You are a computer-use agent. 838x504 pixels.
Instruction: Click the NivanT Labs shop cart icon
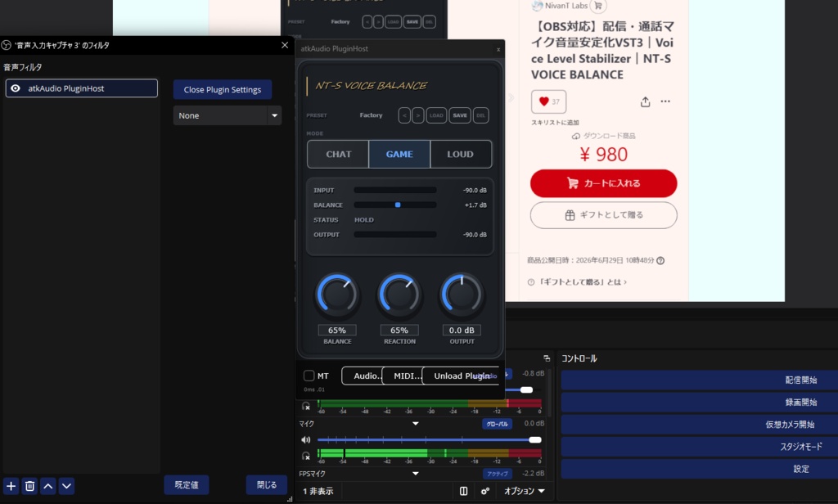coord(598,6)
